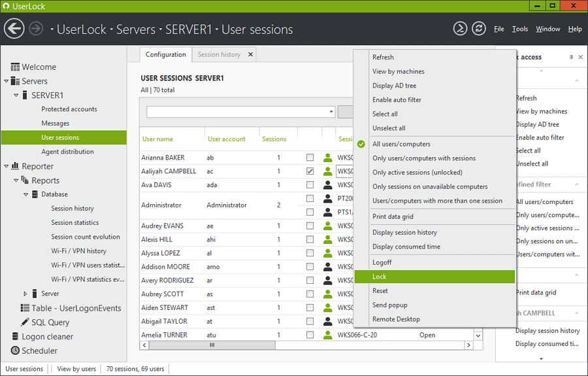Click the PowerShell console icon in header
The height and width of the screenshot is (376, 588).
[461, 29]
